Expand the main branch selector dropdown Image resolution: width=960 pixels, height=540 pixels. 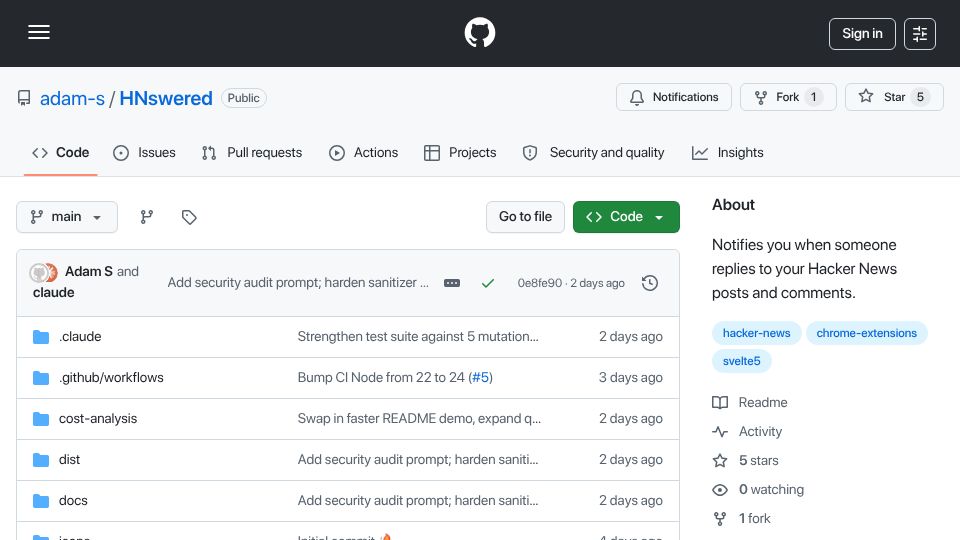67,217
